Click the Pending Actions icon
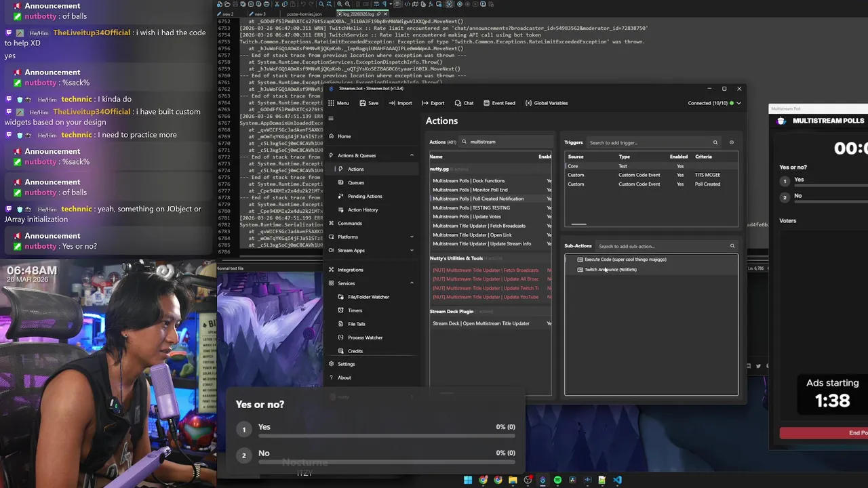This screenshot has height=488, width=868. click(341, 196)
